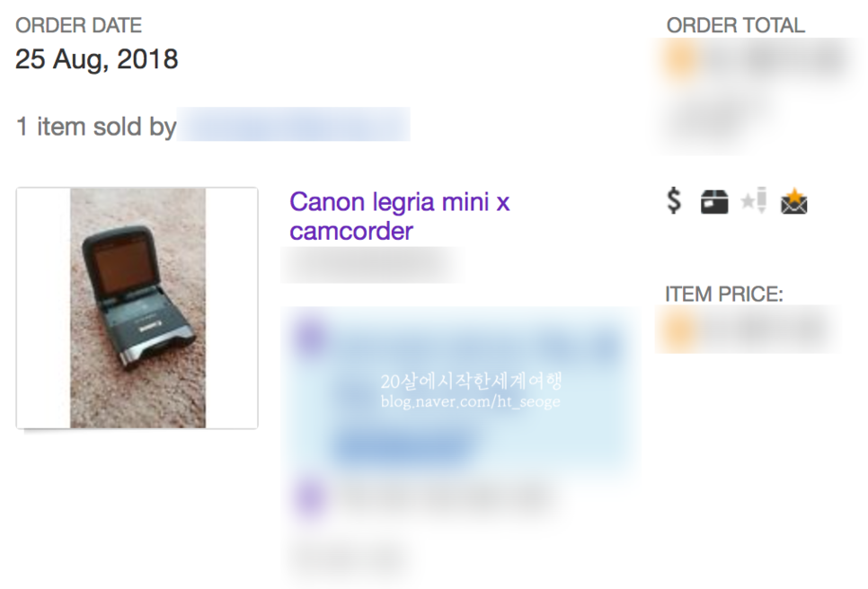Viewport: 868px width, 589px height.
Task: Click the 1 item sold by text
Action: pos(96,127)
